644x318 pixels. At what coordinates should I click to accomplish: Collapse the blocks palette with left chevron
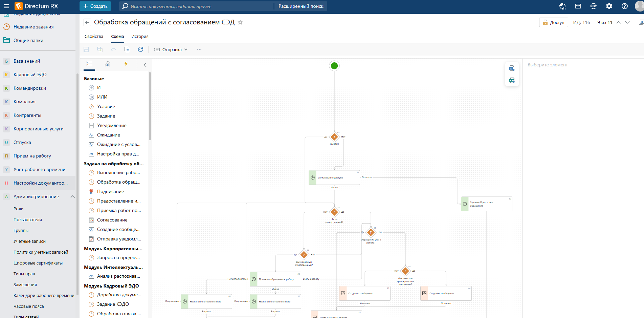[145, 65]
